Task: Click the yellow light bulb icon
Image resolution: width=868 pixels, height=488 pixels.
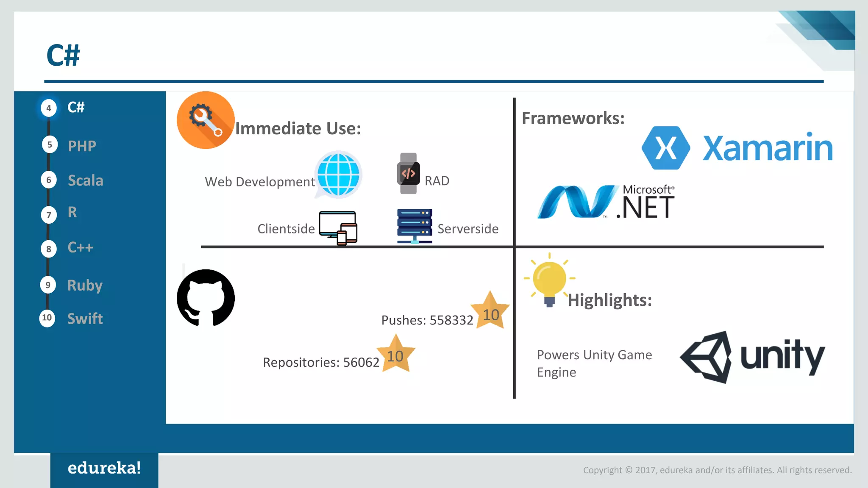Action: pyautogui.click(x=549, y=280)
